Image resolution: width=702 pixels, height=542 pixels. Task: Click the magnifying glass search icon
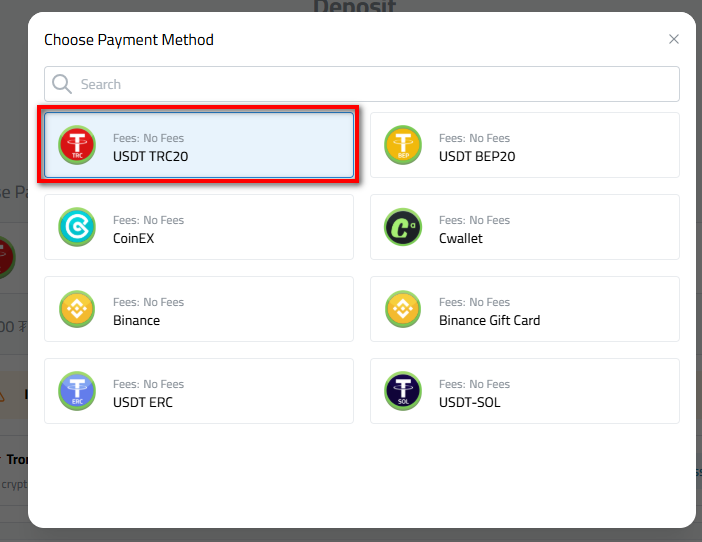62,84
